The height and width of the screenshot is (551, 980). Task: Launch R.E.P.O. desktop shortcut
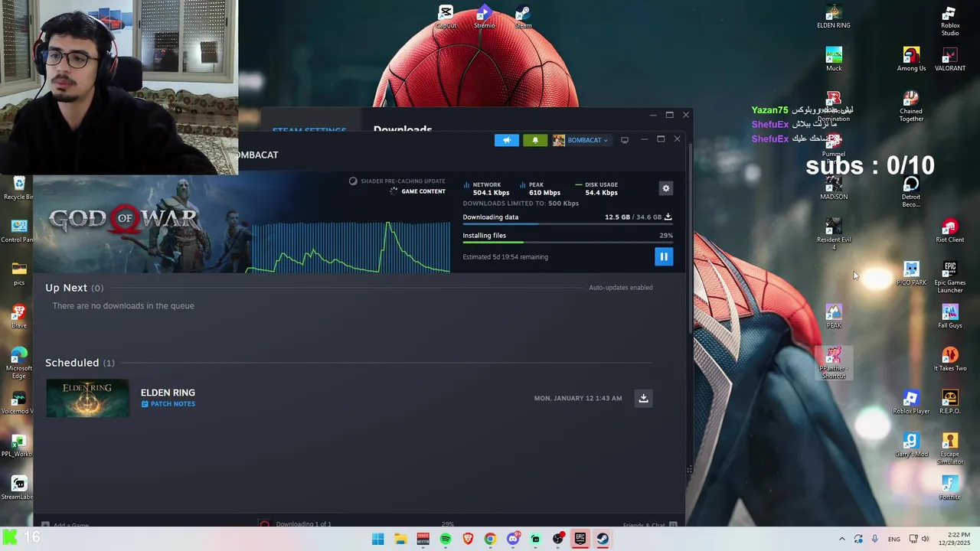[950, 403]
